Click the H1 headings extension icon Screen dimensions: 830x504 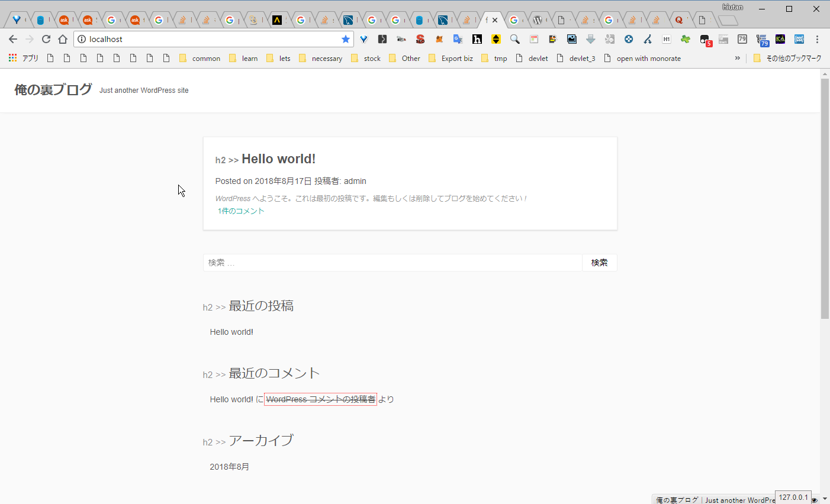pyautogui.click(x=667, y=39)
